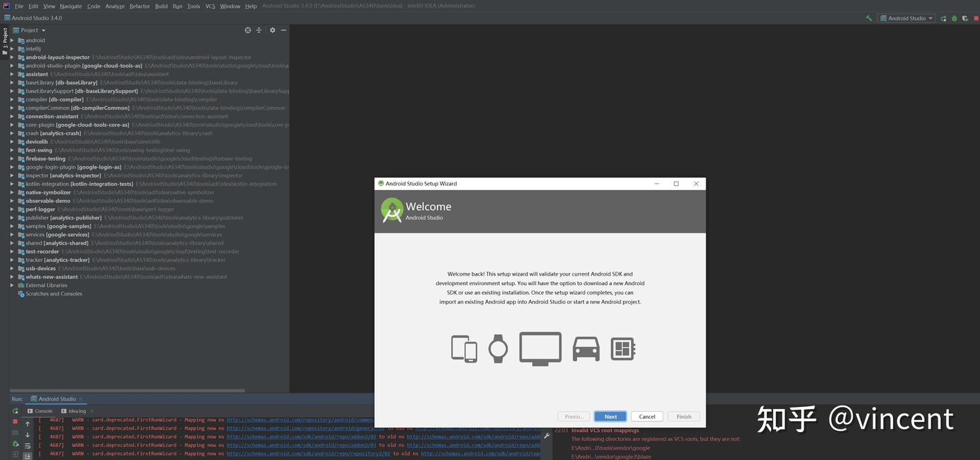This screenshot has height=460, width=980.
Task: Click the up arrow navigation icon in console
Action: (x=28, y=424)
